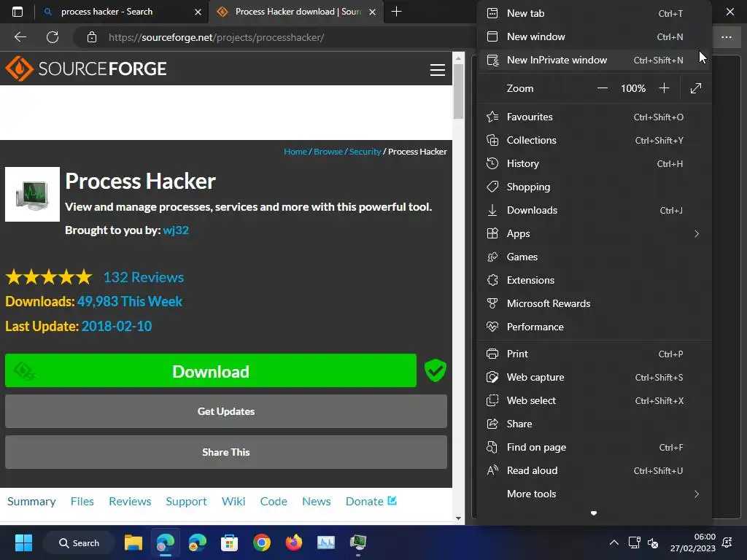Open a New InPrivate window

594,60
